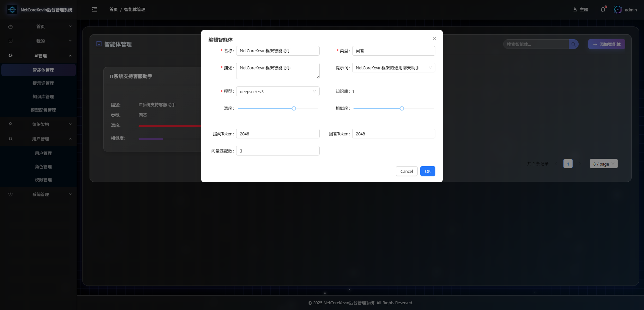
Task: Close the edit agent dialog
Action: 434,39
